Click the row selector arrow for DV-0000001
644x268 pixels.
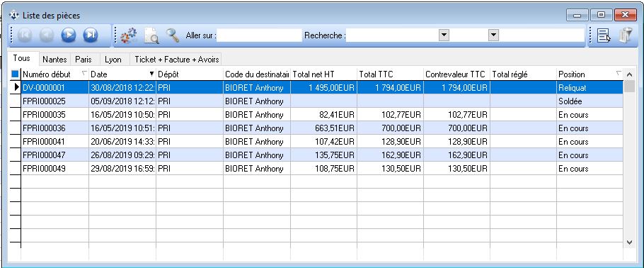click(x=15, y=87)
